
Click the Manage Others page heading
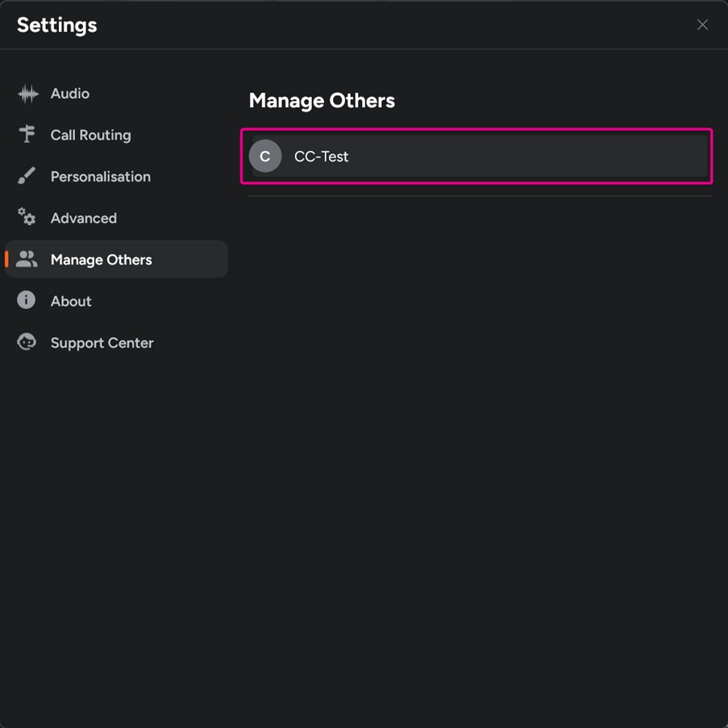click(x=322, y=100)
